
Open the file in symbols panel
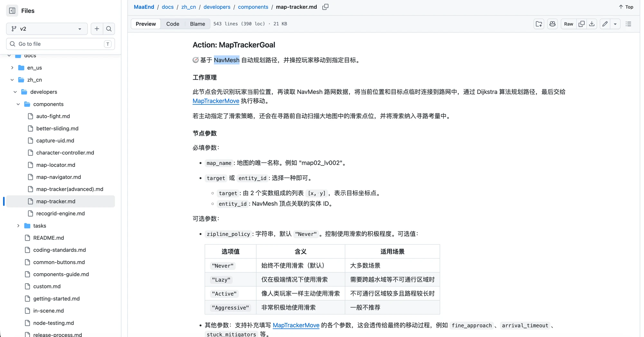(x=539, y=24)
